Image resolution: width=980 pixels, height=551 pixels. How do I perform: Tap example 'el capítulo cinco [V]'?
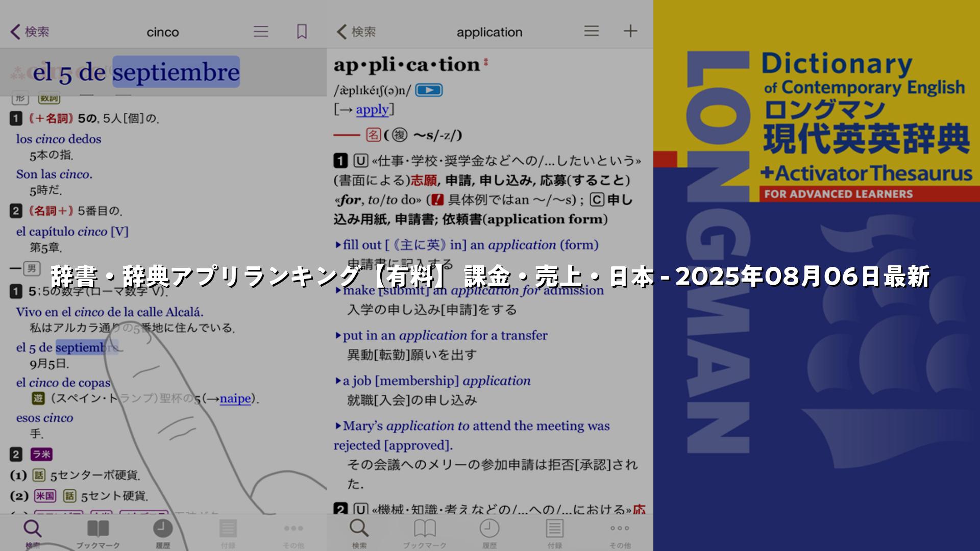click(72, 231)
